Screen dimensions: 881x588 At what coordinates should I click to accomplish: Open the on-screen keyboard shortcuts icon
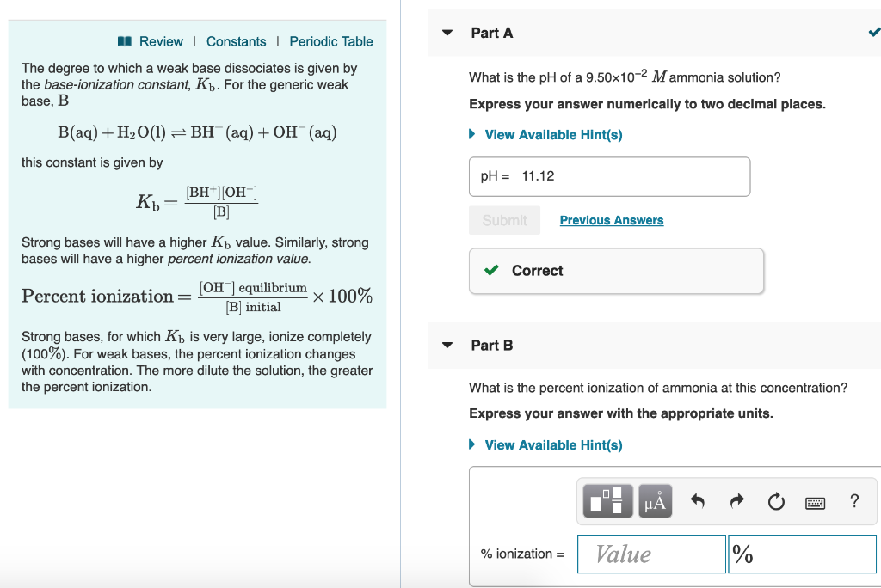click(815, 500)
